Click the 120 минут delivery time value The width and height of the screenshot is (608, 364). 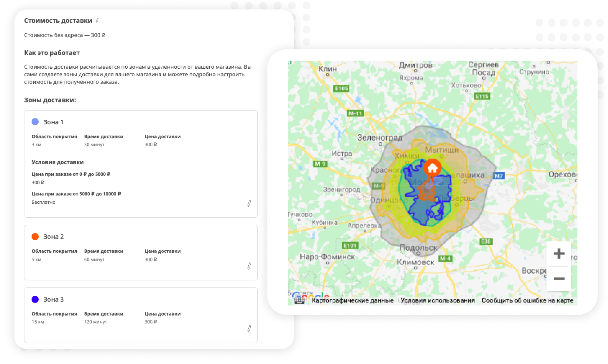click(x=95, y=322)
